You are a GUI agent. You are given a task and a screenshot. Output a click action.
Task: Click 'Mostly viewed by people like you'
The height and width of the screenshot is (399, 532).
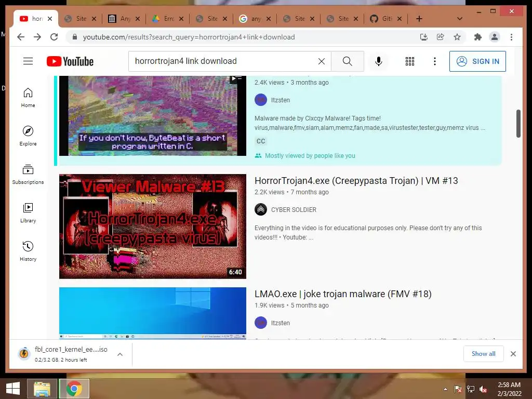pos(310,156)
